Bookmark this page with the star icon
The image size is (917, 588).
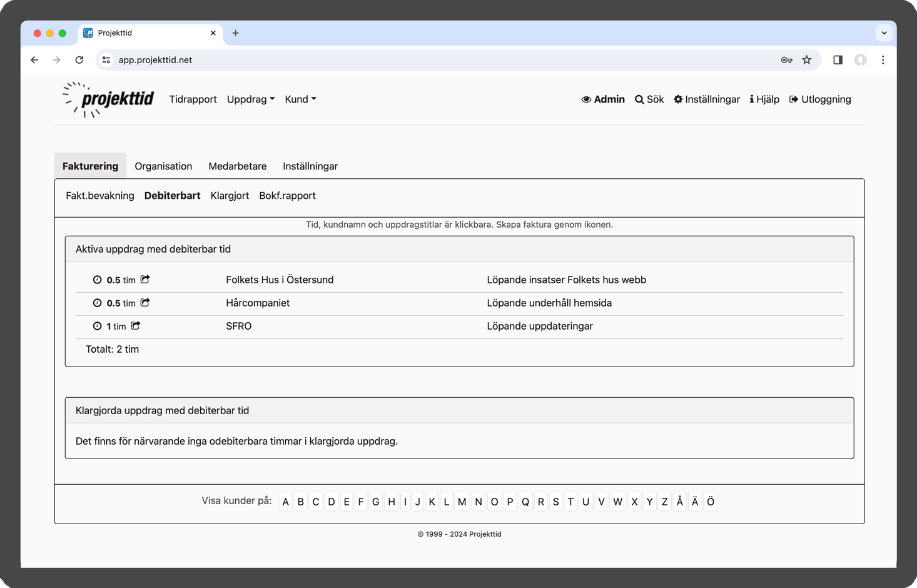coord(807,60)
